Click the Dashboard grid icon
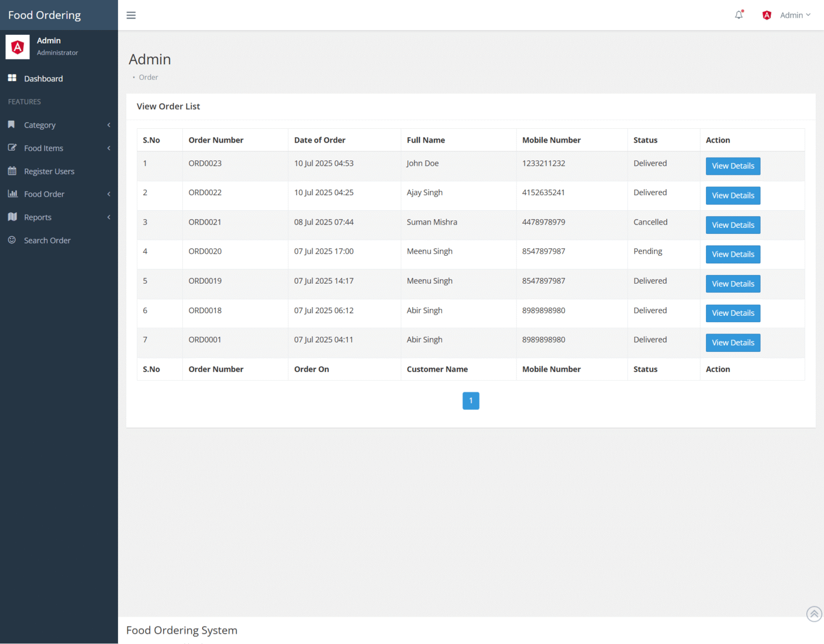This screenshot has width=824, height=644. point(12,78)
